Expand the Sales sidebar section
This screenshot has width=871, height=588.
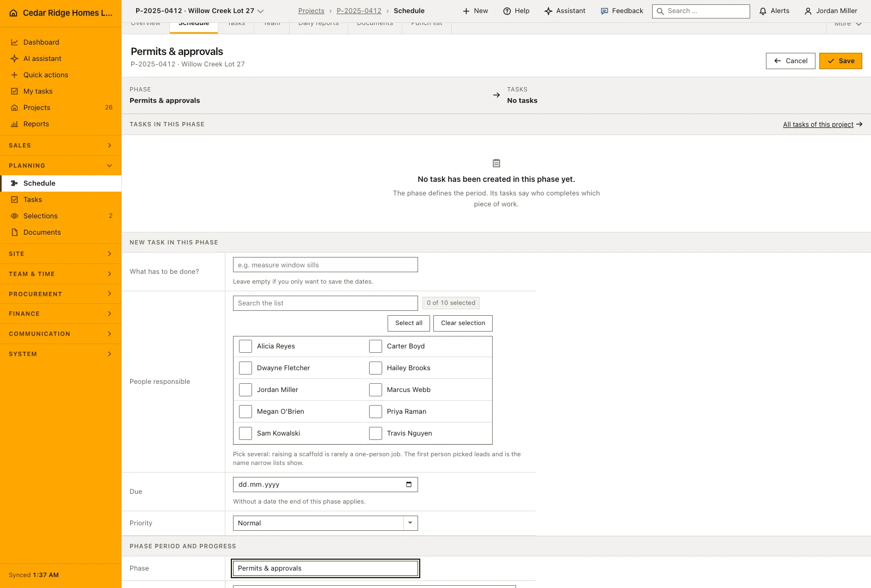(x=60, y=145)
